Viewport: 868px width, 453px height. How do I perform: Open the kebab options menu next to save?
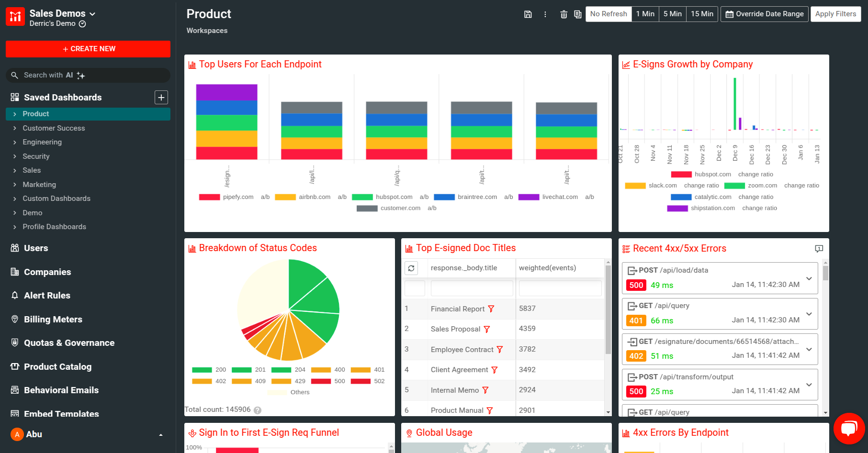point(545,14)
